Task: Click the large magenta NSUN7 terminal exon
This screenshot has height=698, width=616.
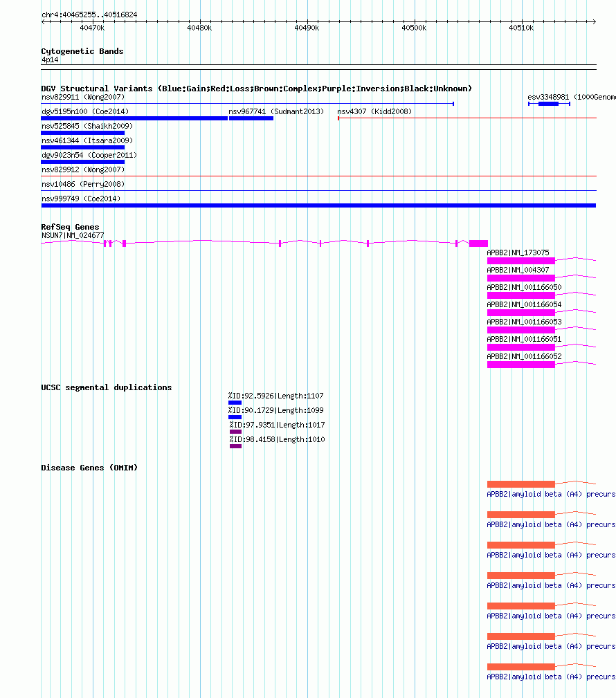Action: [478, 244]
